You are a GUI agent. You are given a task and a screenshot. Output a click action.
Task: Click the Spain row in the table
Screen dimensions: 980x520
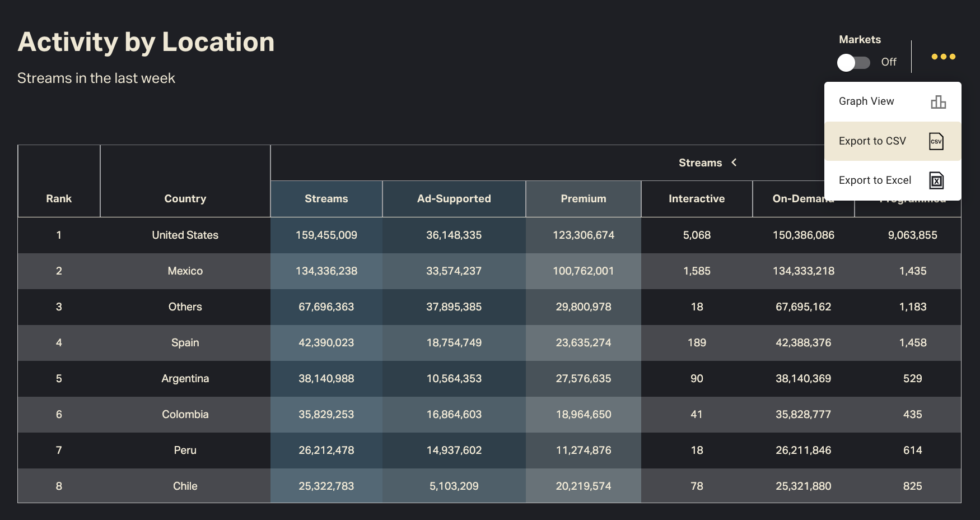tap(185, 343)
